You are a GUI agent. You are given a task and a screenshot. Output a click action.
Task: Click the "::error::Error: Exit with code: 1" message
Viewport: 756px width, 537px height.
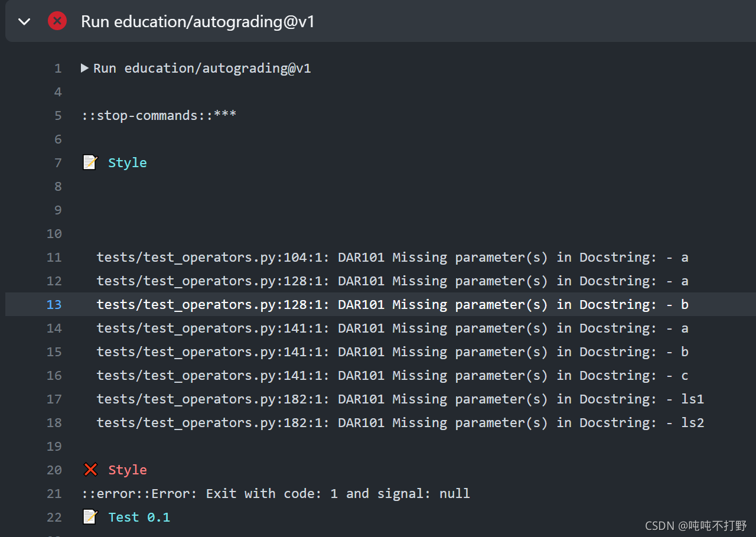(275, 493)
